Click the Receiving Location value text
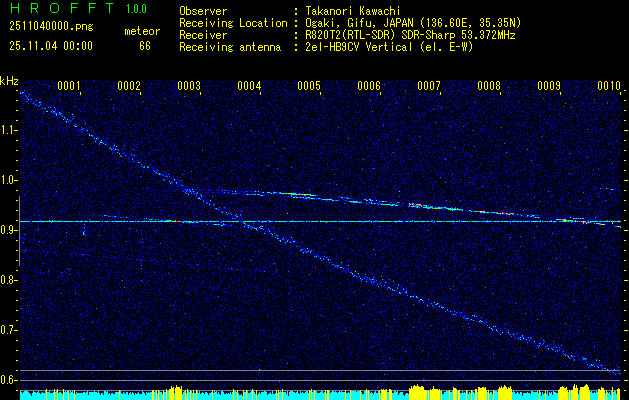The image size is (629, 400). [x=413, y=23]
